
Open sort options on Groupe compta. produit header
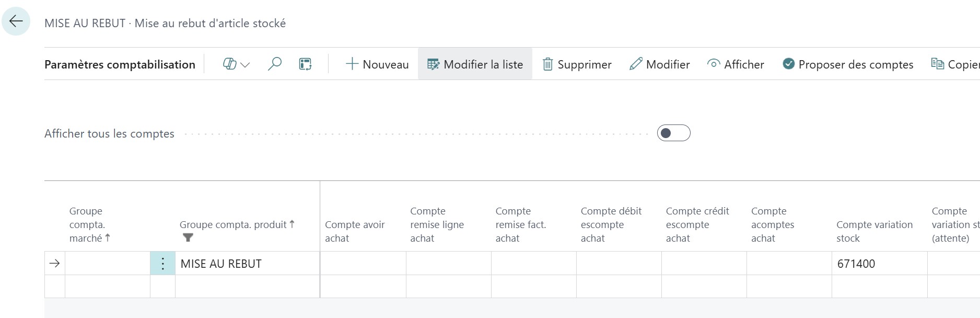coord(292,224)
